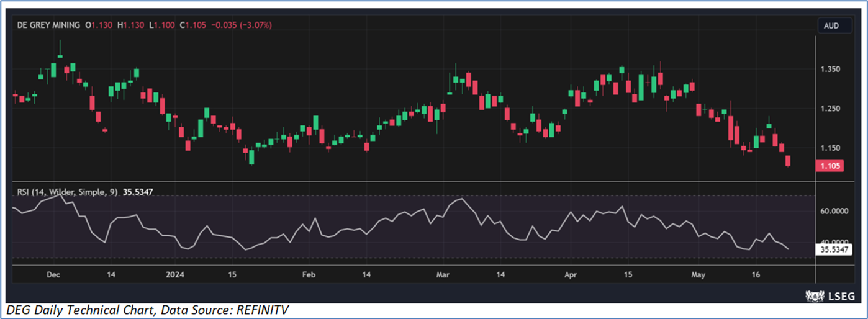Click the Dec date axis label

tap(53, 274)
